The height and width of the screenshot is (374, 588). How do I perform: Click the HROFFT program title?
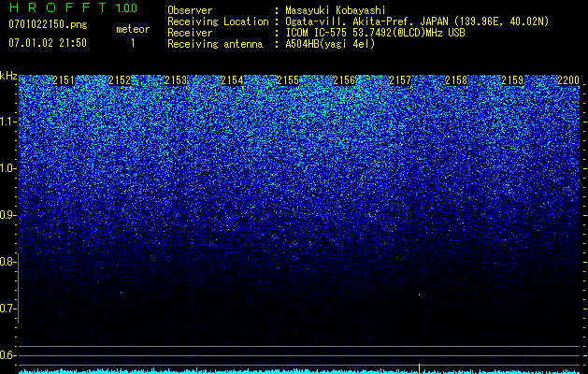point(58,7)
